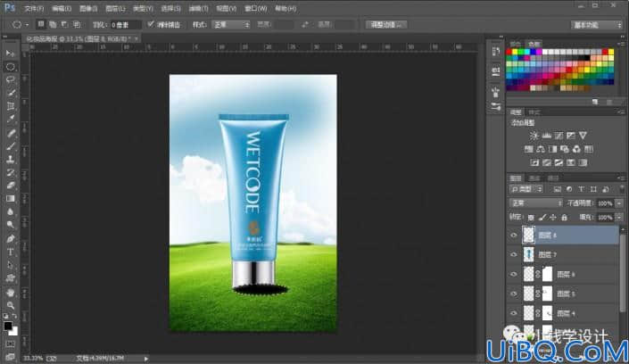Viewport: 629px width, 364px height.
Task: Select the Dodge tool
Action: (x=11, y=225)
